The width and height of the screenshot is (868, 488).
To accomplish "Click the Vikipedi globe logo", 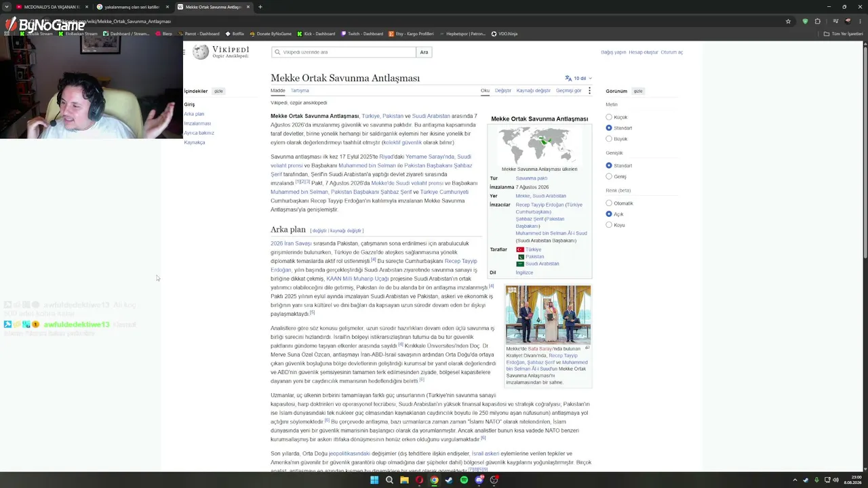I will click(201, 52).
